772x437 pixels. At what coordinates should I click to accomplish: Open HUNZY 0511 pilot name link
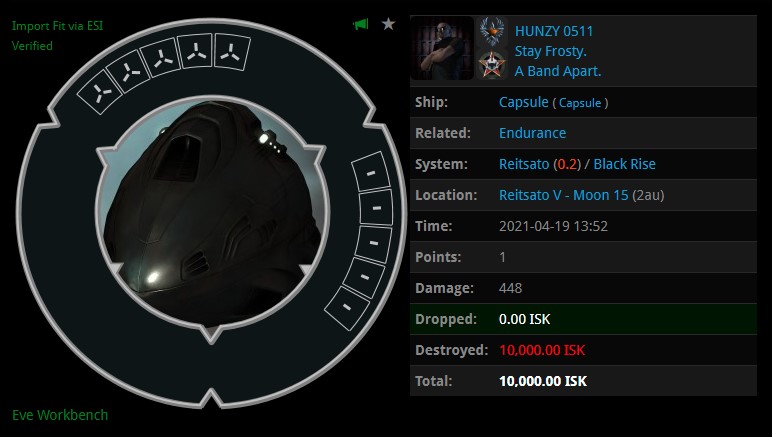click(x=554, y=31)
